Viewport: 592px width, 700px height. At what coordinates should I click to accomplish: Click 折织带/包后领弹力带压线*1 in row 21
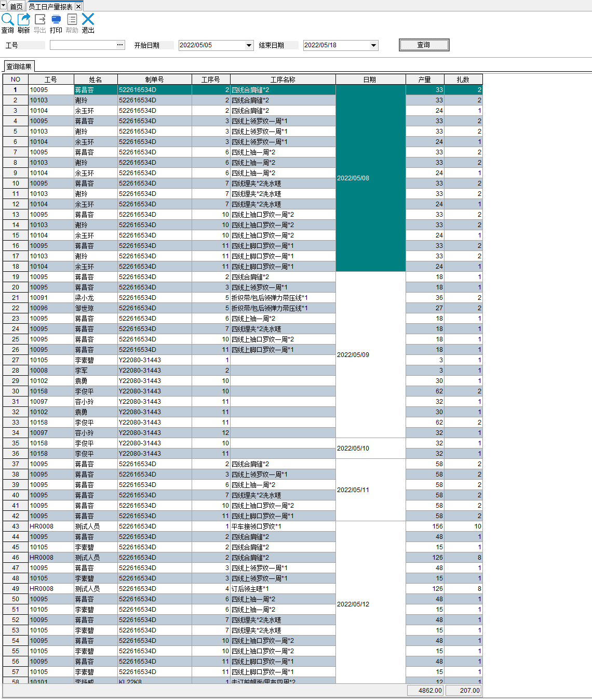tap(283, 298)
